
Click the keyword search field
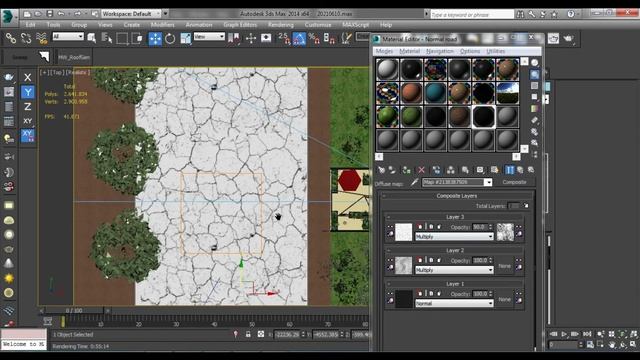pos(472,14)
